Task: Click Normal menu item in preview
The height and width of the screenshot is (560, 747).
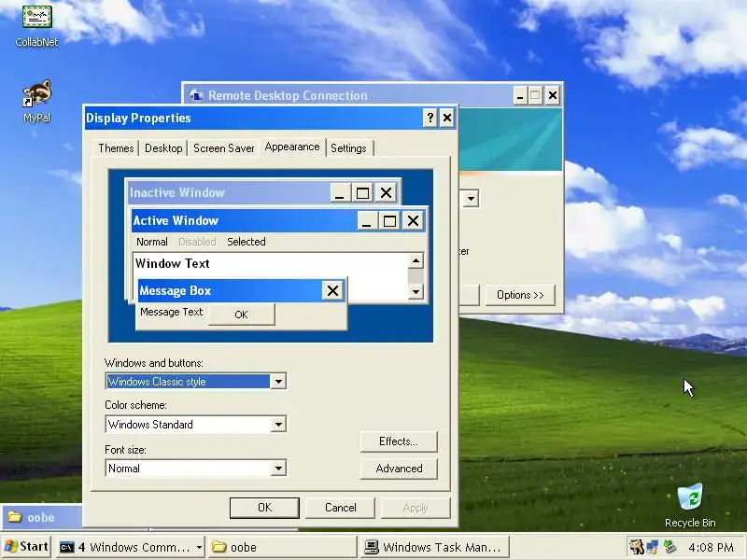Action: coord(152,242)
